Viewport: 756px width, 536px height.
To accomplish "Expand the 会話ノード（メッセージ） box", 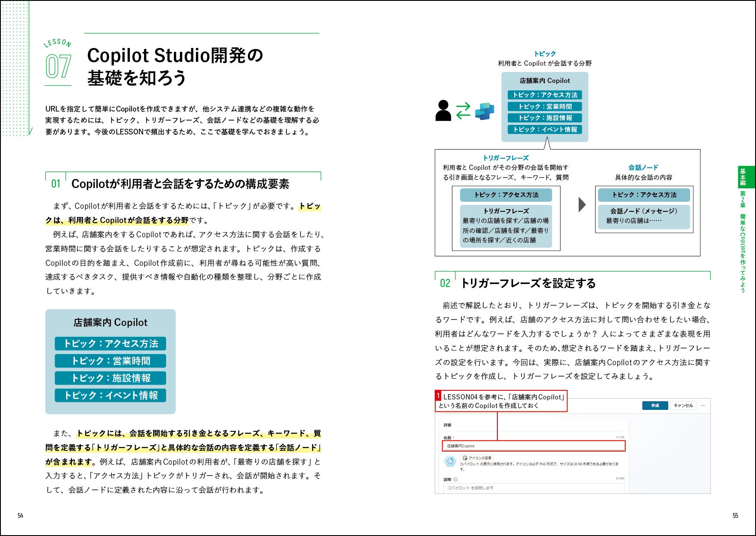I will [644, 216].
